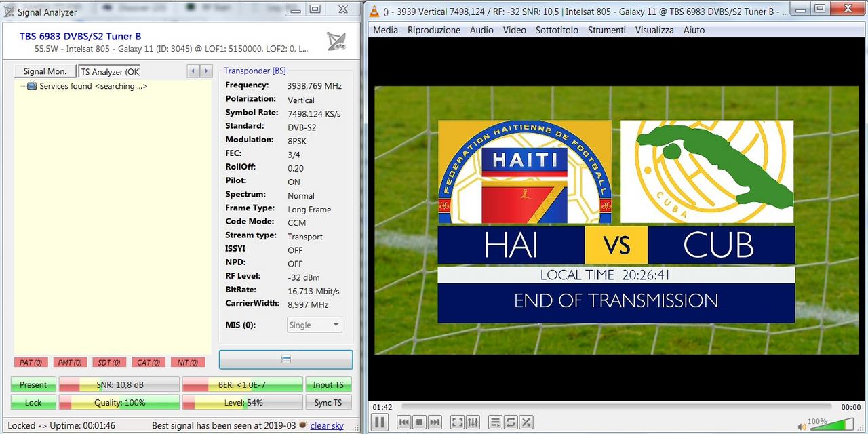Viewport: 868px width, 434px height.
Task: Open the Media menu
Action: (x=385, y=30)
